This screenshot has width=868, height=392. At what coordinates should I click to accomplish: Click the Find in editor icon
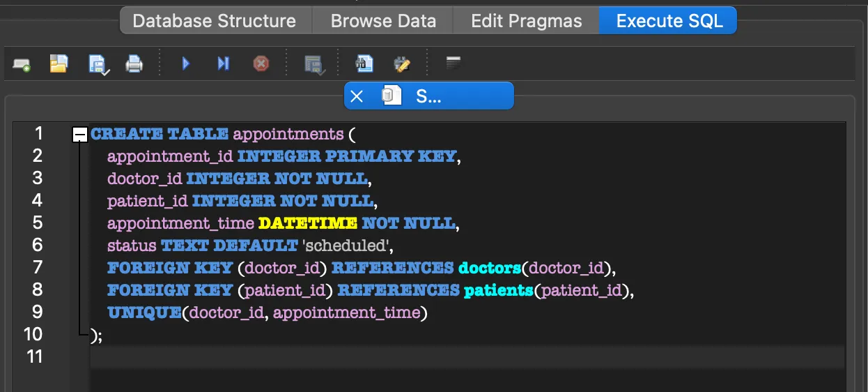point(364,64)
